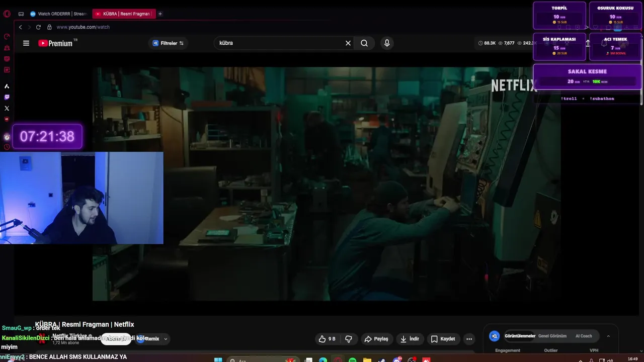
Task: Select the KÜBRA Resmi Fragman tab
Action: [x=124, y=14]
